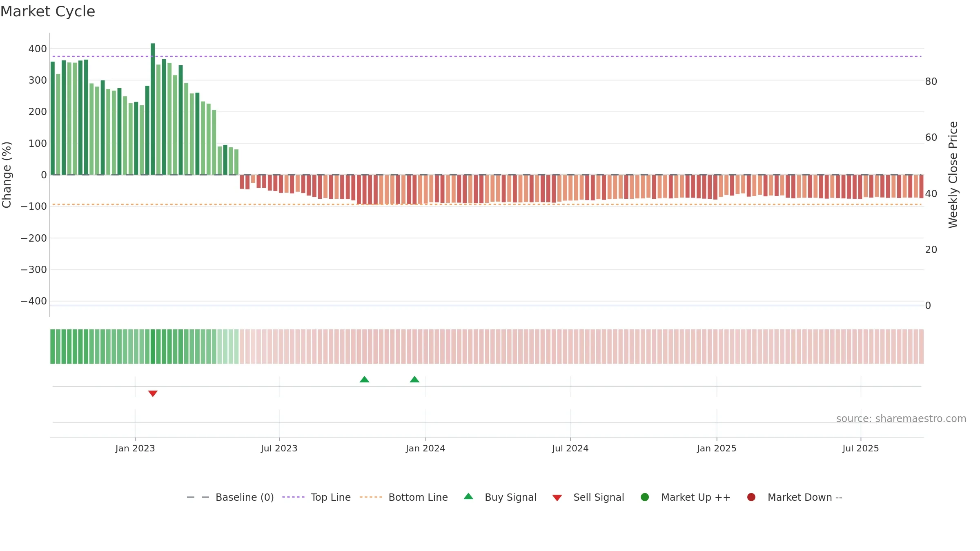The height and width of the screenshot is (551, 980).
Task: Click the gray dashed Baseline legend sample
Action: (x=198, y=497)
